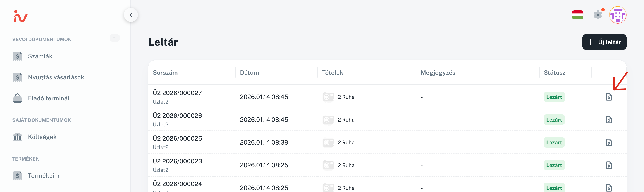Click the app logo in sidebar
The width and height of the screenshot is (644, 192).
point(21,17)
